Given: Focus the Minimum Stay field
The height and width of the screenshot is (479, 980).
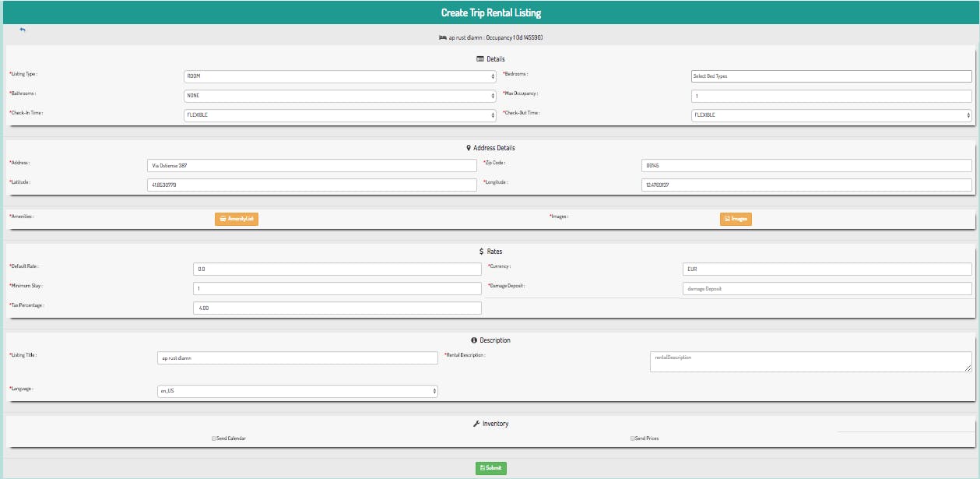Looking at the screenshot, I should [x=337, y=288].
